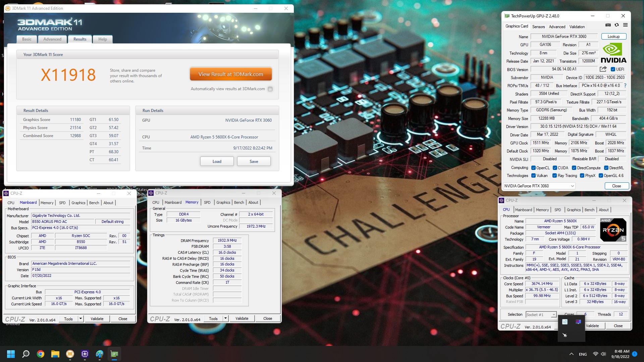Toggle the OpenCL checkbox
This screenshot has height=362, width=644.
pos(533,168)
